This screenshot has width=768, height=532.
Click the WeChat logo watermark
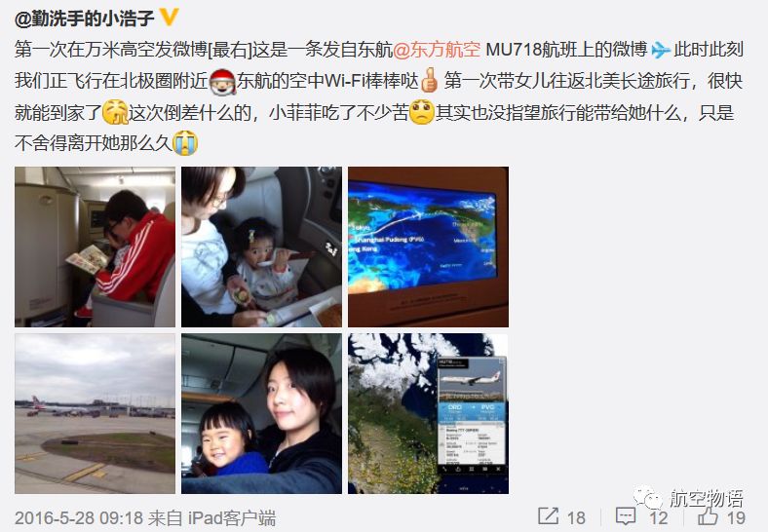[650, 498]
